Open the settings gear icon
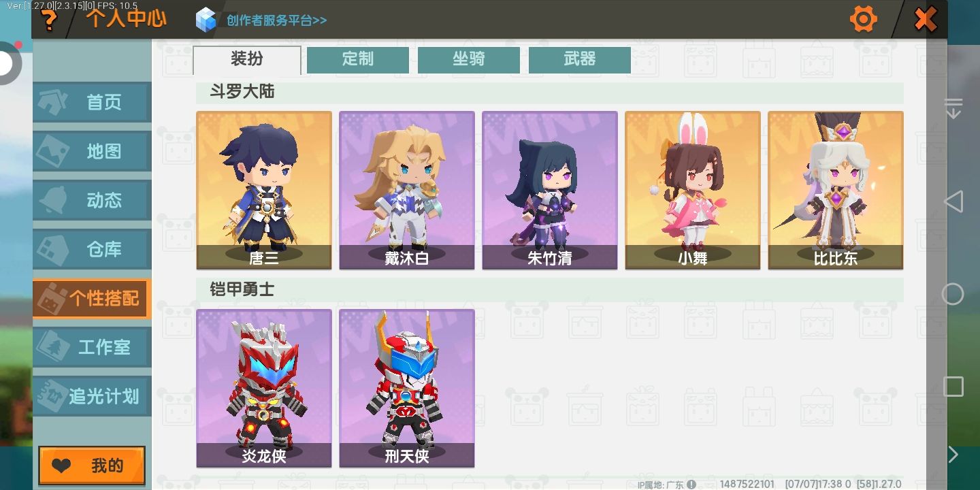This screenshot has width=980, height=490. (x=863, y=19)
